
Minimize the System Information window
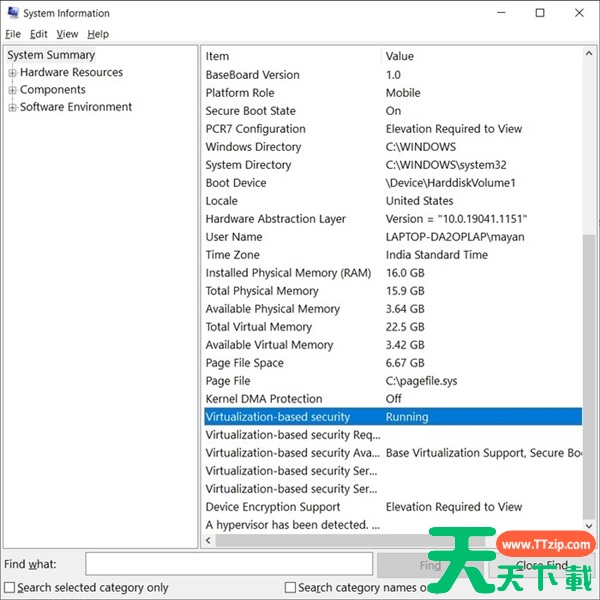[x=501, y=13]
